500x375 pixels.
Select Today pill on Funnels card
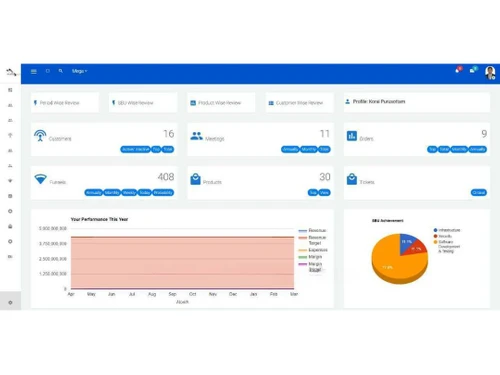[145, 193]
